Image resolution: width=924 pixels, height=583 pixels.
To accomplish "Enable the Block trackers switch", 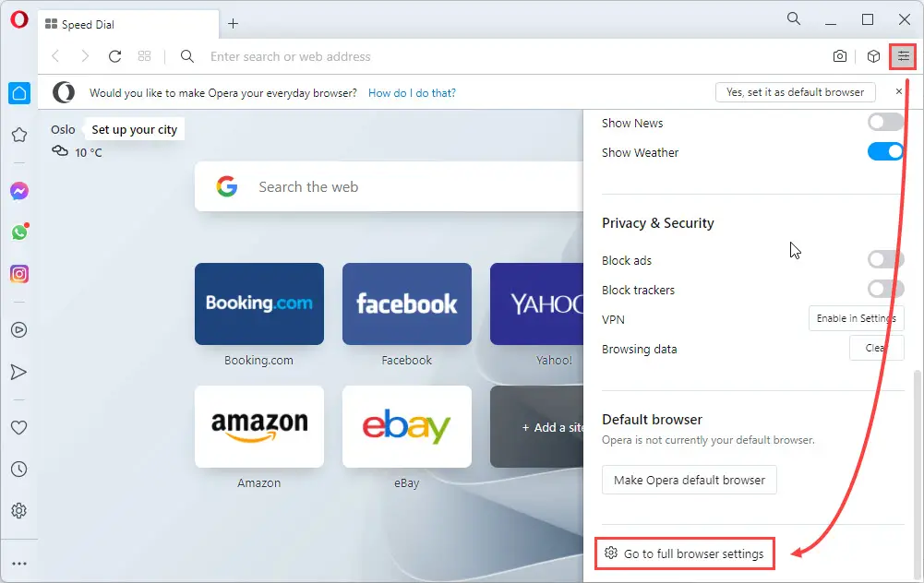I will click(886, 289).
